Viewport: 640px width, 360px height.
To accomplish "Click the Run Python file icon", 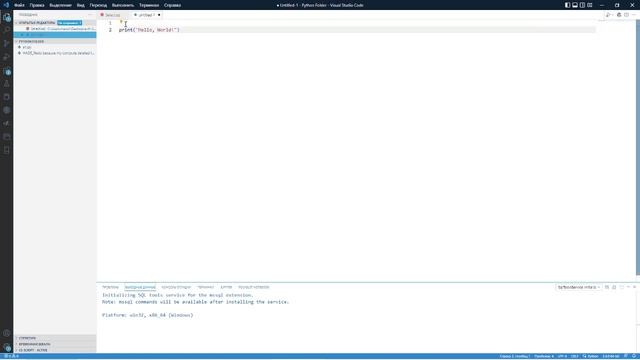I will (608, 15).
